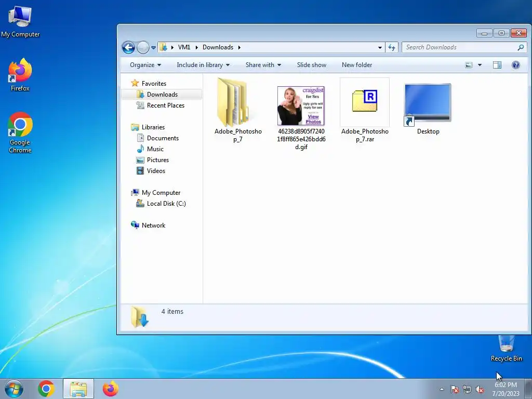Toggle the preview pane
Viewport: 532px width, 399px height.
pyautogui.click(x=497, y=65)
